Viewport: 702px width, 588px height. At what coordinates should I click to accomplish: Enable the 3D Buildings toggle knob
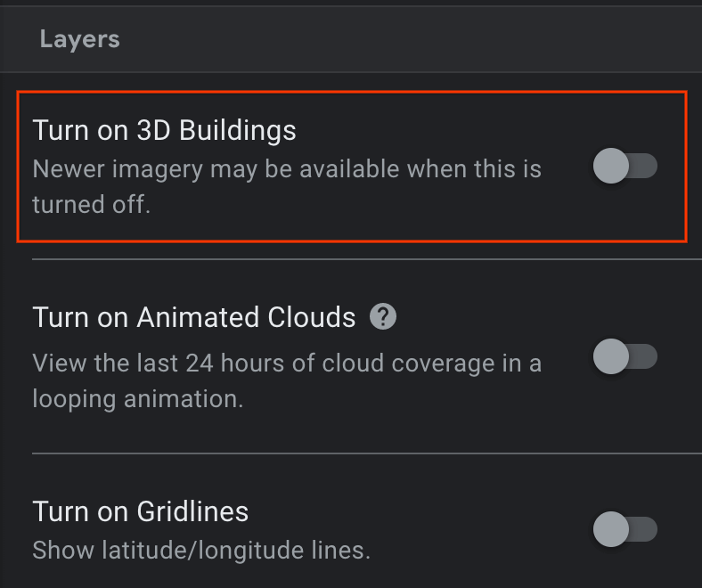[x=611, y=167]
